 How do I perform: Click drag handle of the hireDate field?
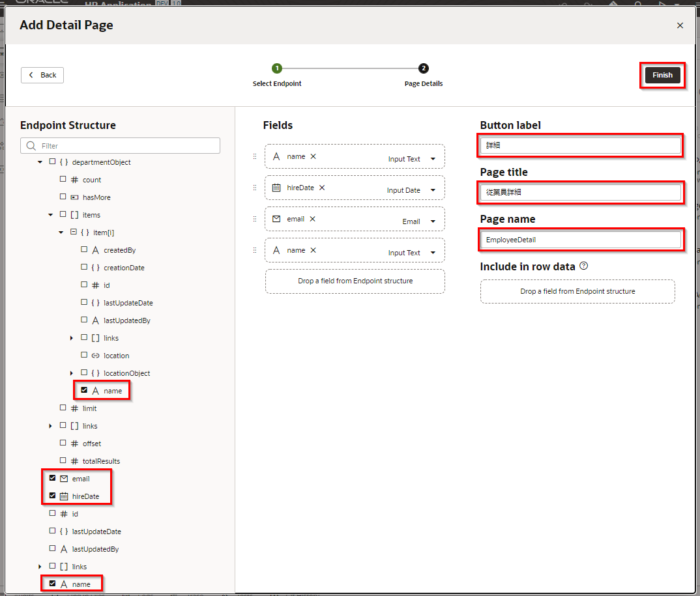[255, 188]
